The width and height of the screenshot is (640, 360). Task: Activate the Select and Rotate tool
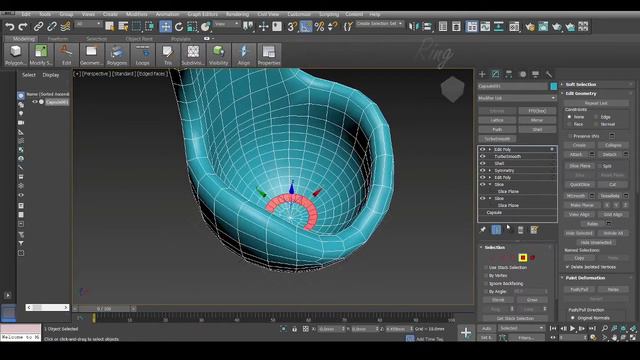click(x=179, y=27)
